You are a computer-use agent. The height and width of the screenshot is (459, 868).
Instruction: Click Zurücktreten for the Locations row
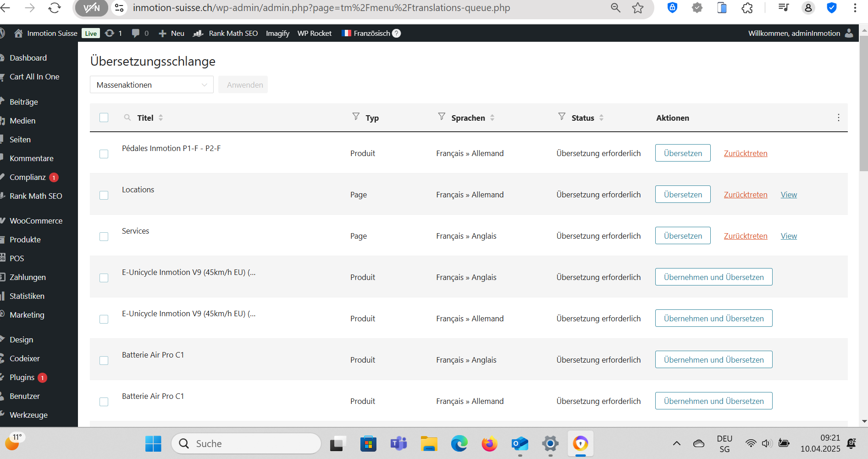[x=746, y=195]
